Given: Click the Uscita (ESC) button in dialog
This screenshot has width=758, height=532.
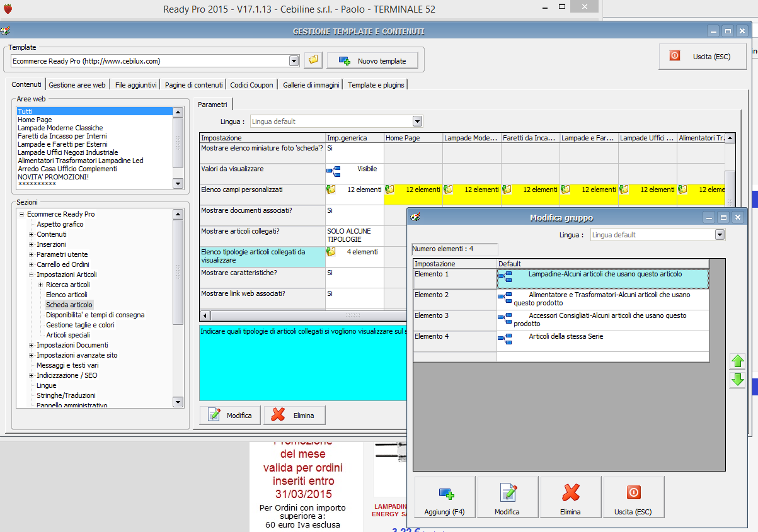Looking at the screenshot, I should click(633, 497).
